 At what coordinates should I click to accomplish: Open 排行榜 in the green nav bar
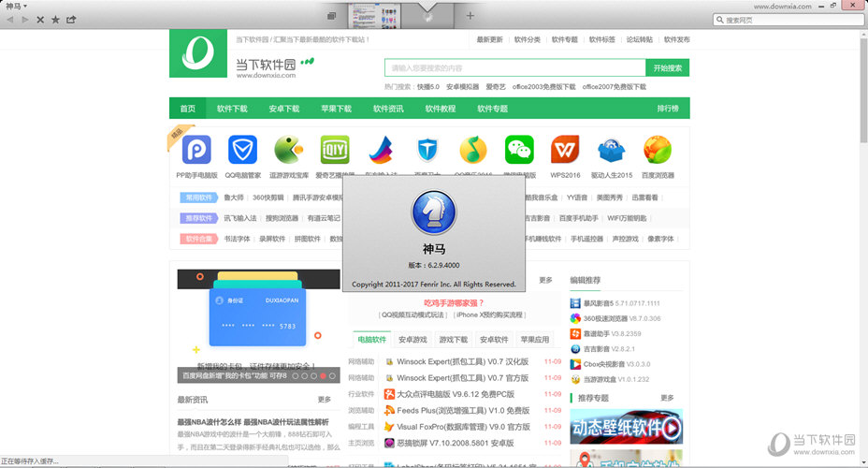(668, 109)
